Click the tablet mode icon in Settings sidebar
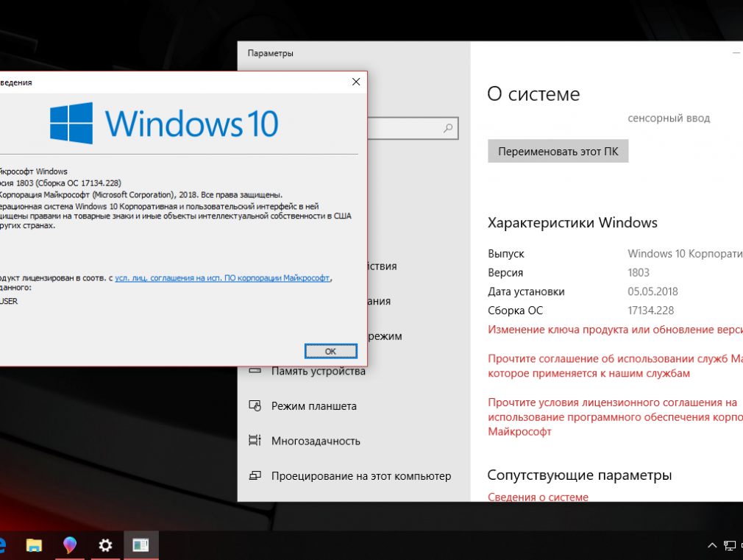This screenshot has width=743, height=560. pyautogui.click(x=255, y=406)
